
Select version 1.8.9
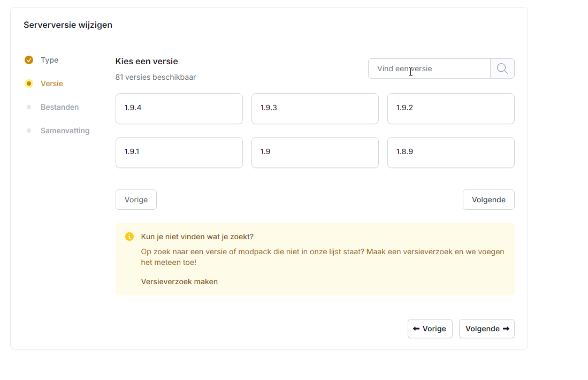coord(450,153)
